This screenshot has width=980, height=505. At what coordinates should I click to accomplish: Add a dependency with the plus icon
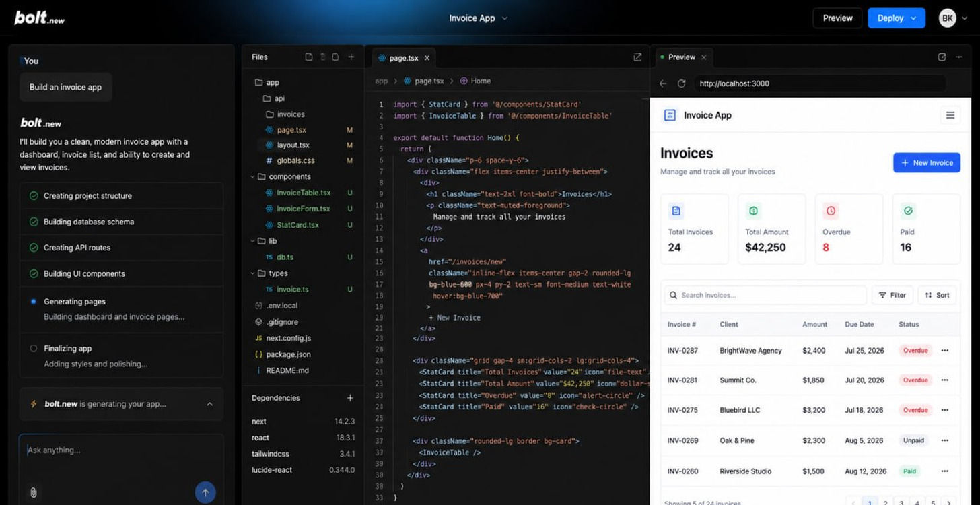(x=350, y=398)
